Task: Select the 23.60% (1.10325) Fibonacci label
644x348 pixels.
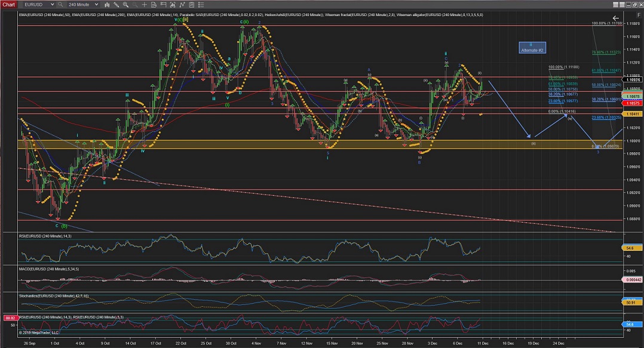Action: (x=606, y=118)
